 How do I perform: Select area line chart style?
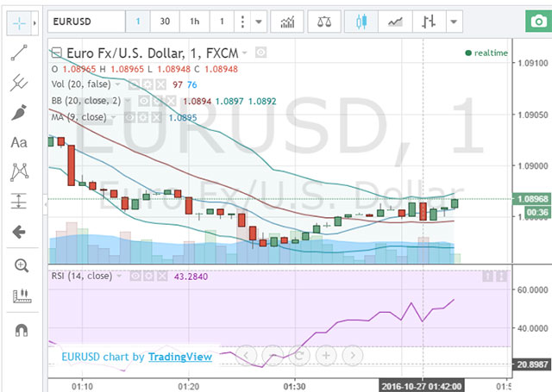click(x=395, y=22)
